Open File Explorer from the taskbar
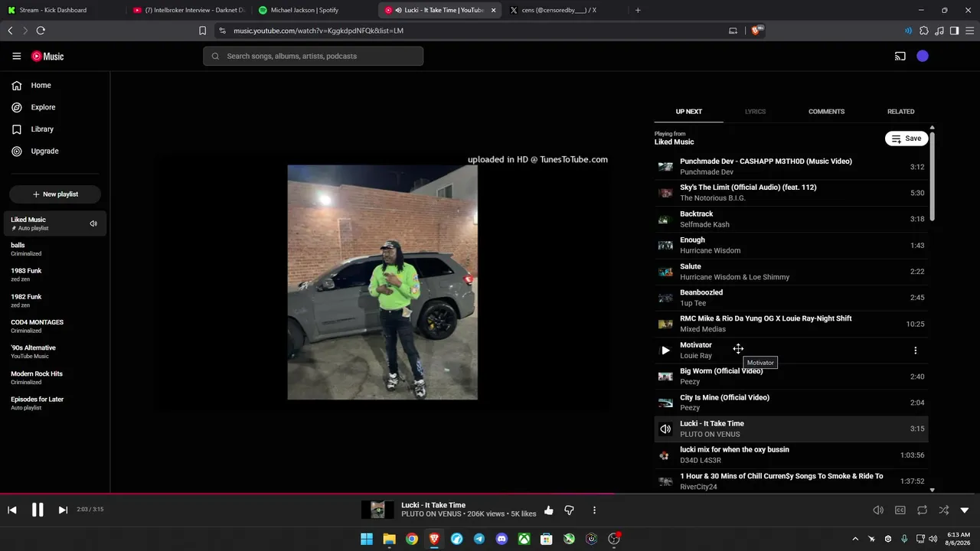This screenshot has width=980, height=551. tap(389, 539)
